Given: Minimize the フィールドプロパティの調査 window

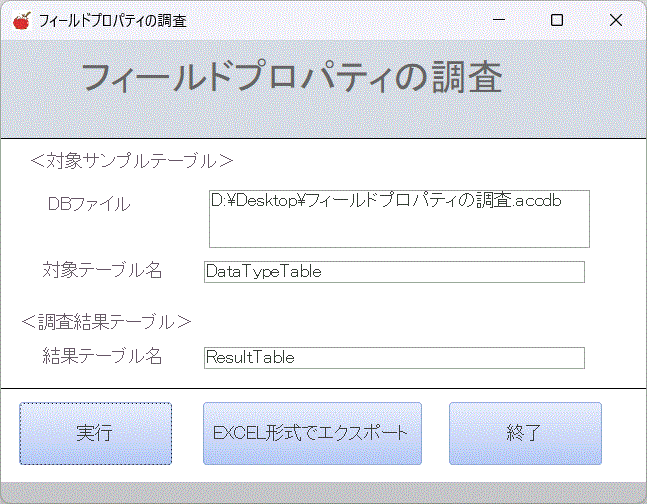Looking at the screenshot, I should click(499, 20).
